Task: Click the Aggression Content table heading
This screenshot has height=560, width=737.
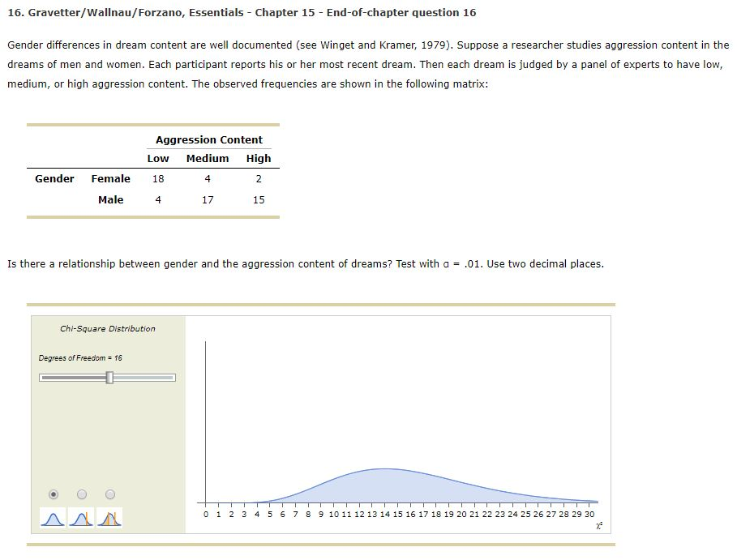Action: pyautogui.click(x=209, y=140)
